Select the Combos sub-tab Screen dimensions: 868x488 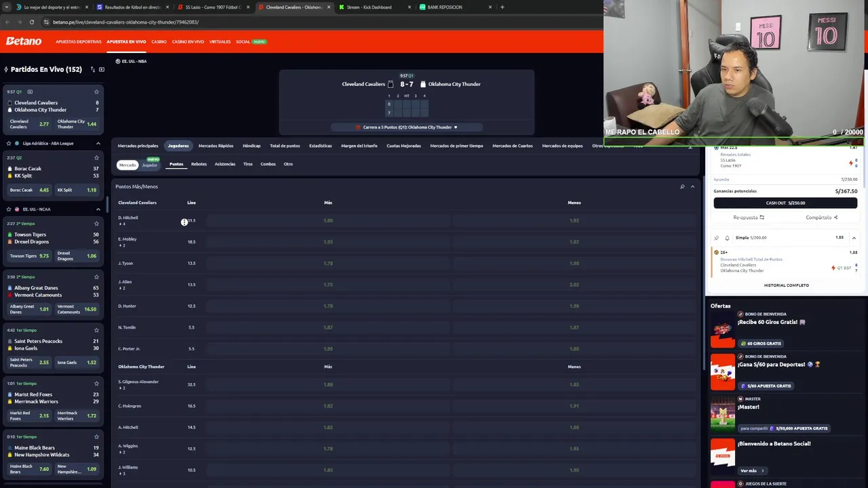[x=268, y=164]
